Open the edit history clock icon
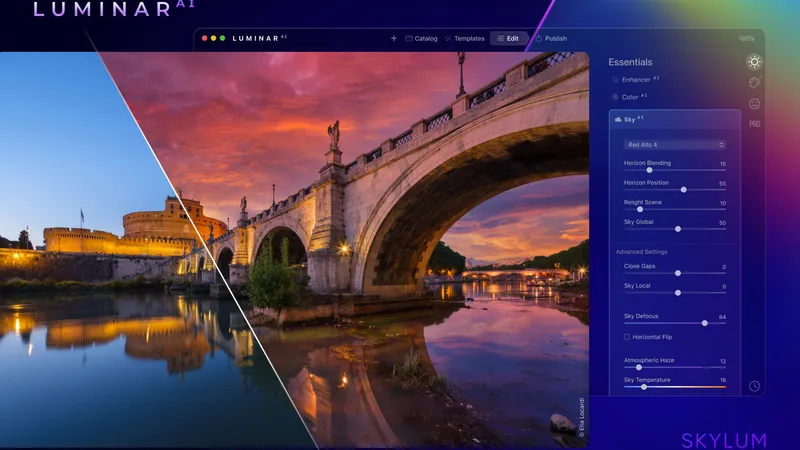The image size is (800, 450). click(x=754, y=386)
